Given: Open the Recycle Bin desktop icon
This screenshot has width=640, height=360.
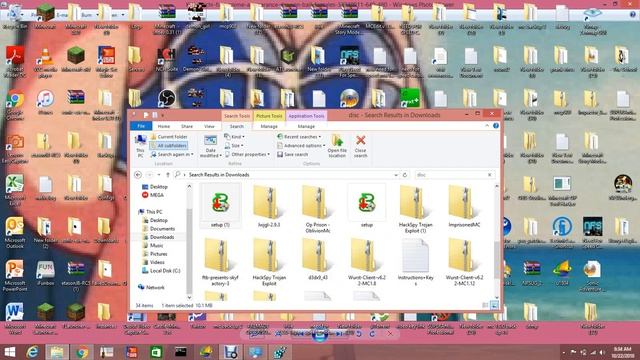Looking at the screenshot, I should tap(15, 17).
